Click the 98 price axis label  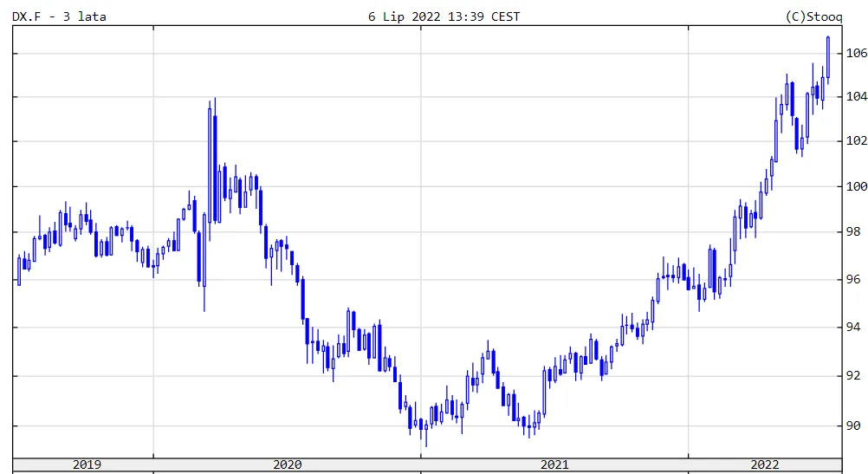click(853, 231)
